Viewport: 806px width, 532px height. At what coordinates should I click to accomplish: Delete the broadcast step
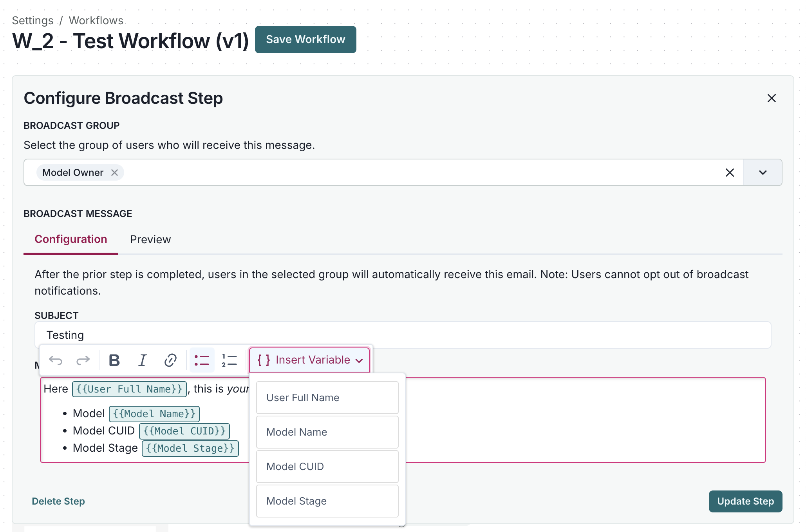[x=58, y=501]
